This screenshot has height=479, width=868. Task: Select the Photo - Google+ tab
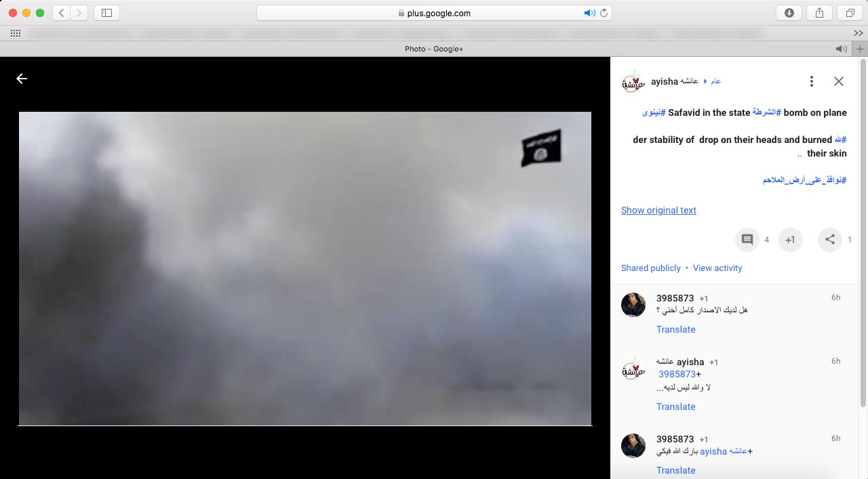pyautogui.click(x=434, y=49)
